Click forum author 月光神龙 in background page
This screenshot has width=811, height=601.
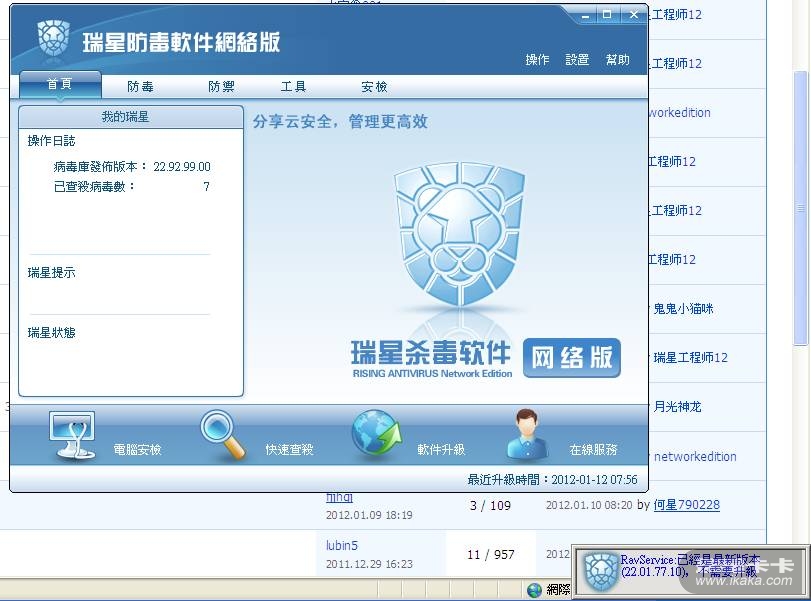[678, 407]
